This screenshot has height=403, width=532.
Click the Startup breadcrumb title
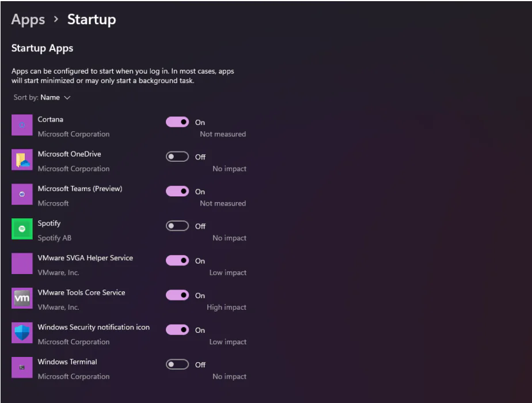click(92, 19)
